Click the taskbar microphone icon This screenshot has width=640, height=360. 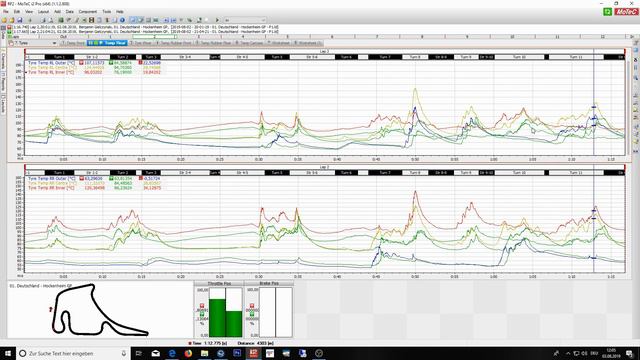[x=124, y=353]
